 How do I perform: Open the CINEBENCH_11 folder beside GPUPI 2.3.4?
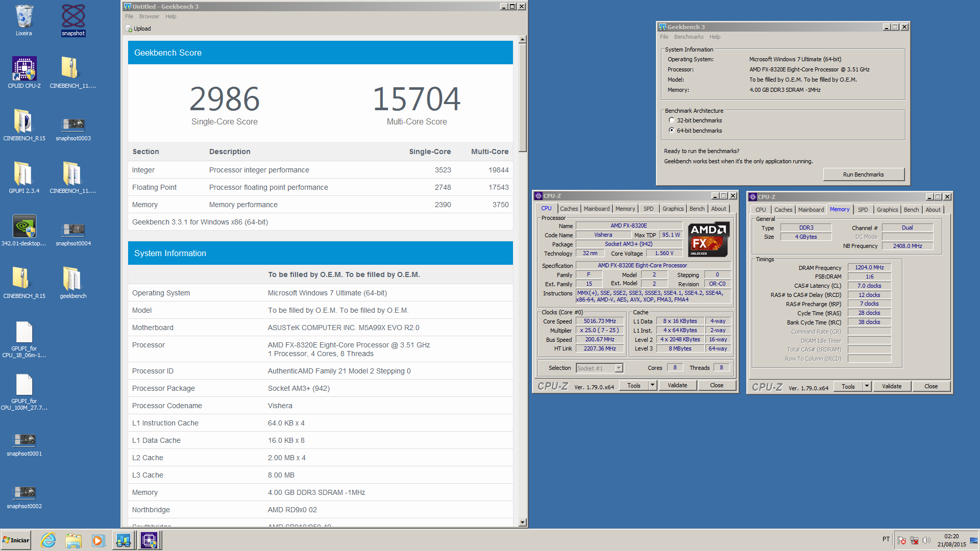pyautogui.click(x=73, y=178)
